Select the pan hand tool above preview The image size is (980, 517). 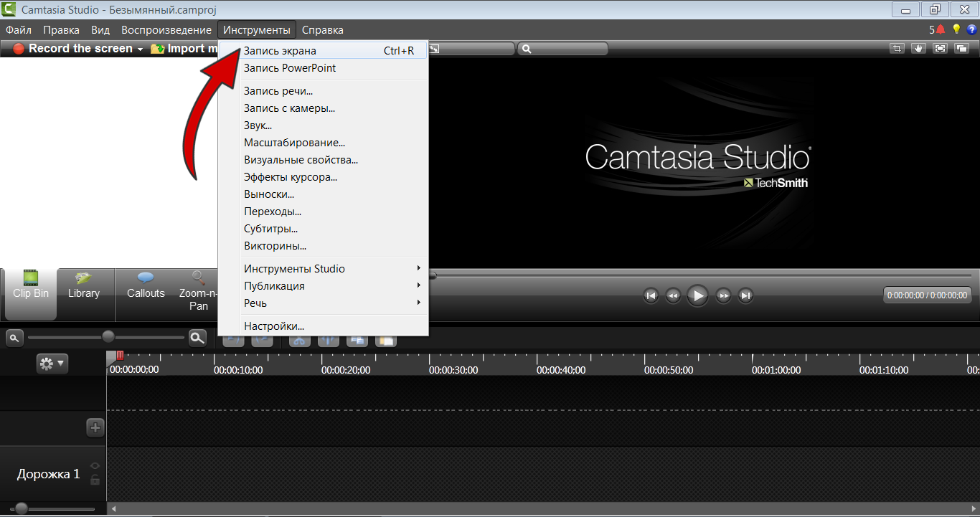[918, 49]
